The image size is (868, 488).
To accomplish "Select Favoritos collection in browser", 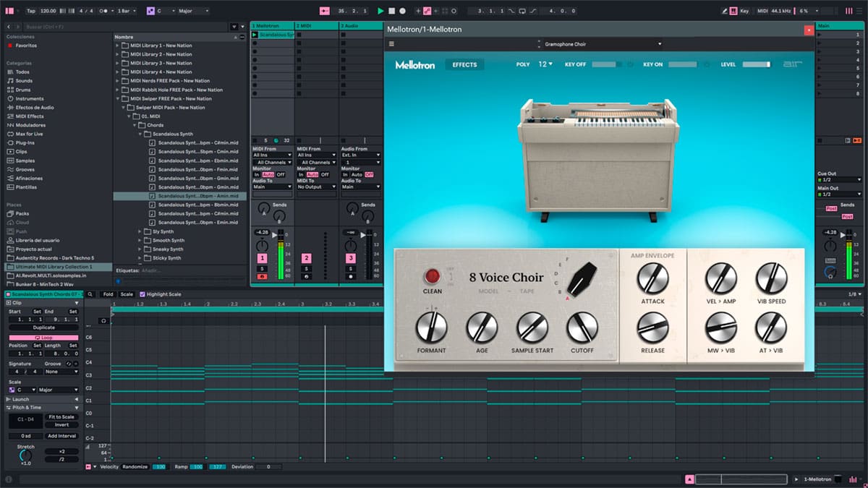I will point(26,46).
